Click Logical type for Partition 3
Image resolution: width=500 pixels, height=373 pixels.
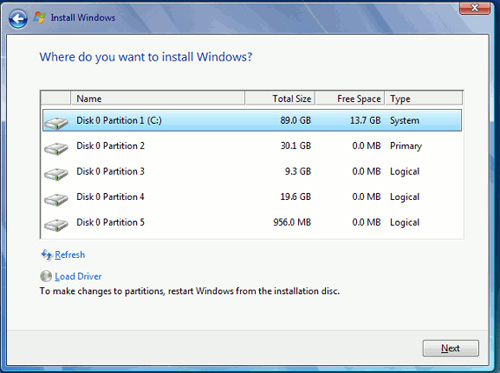point(405,172)
